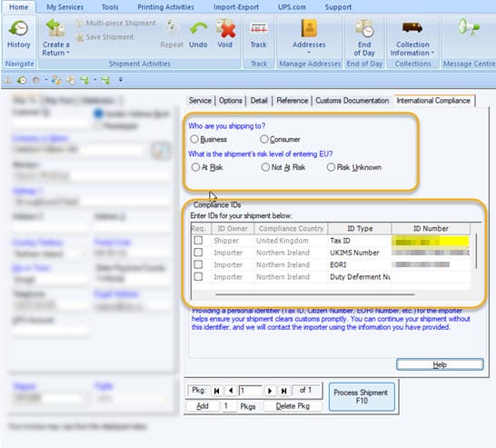Click Process Shipment F10 button
This screenshot has height=448, width=496.
[362, 397]
